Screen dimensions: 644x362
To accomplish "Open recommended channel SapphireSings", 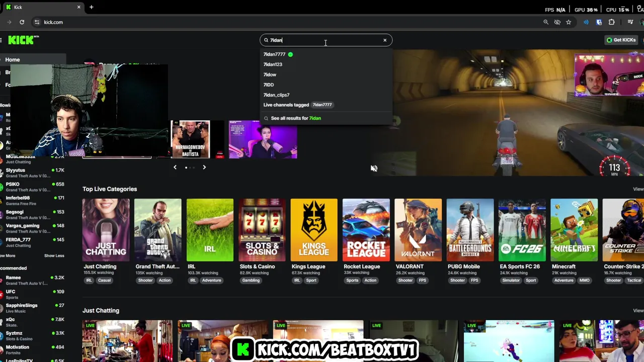I will coord(33,308).
